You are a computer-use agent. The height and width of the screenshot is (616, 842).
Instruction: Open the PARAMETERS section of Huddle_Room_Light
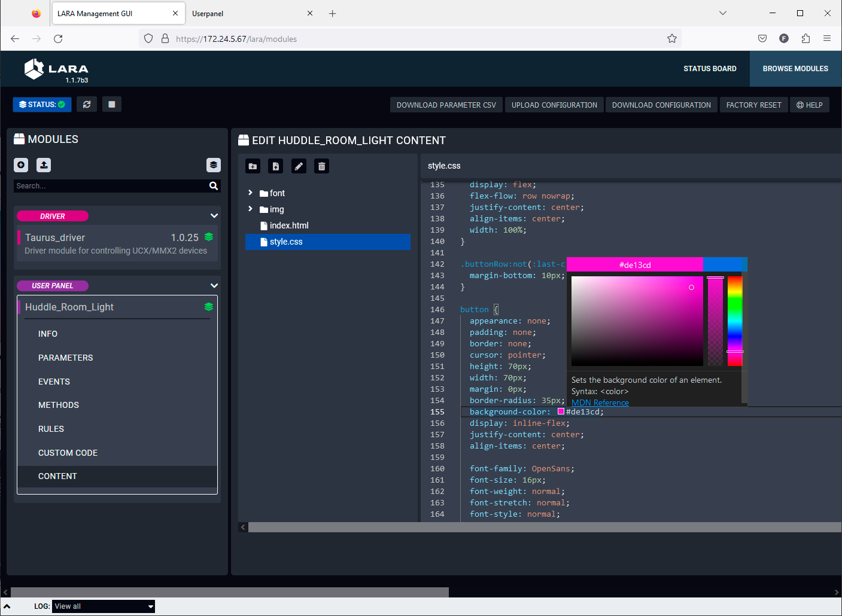coord(66,358)
